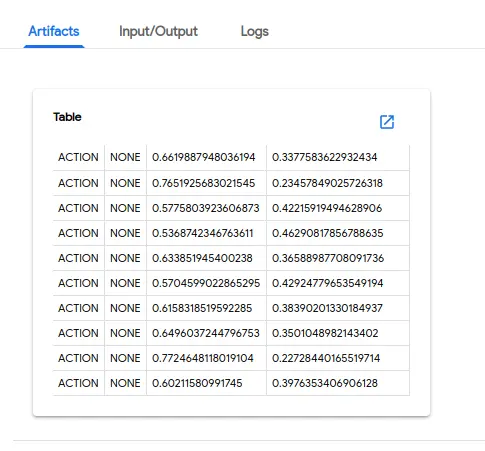Open the table in a new window
This screenshot has width=485, height=451.
click(387, 122)
